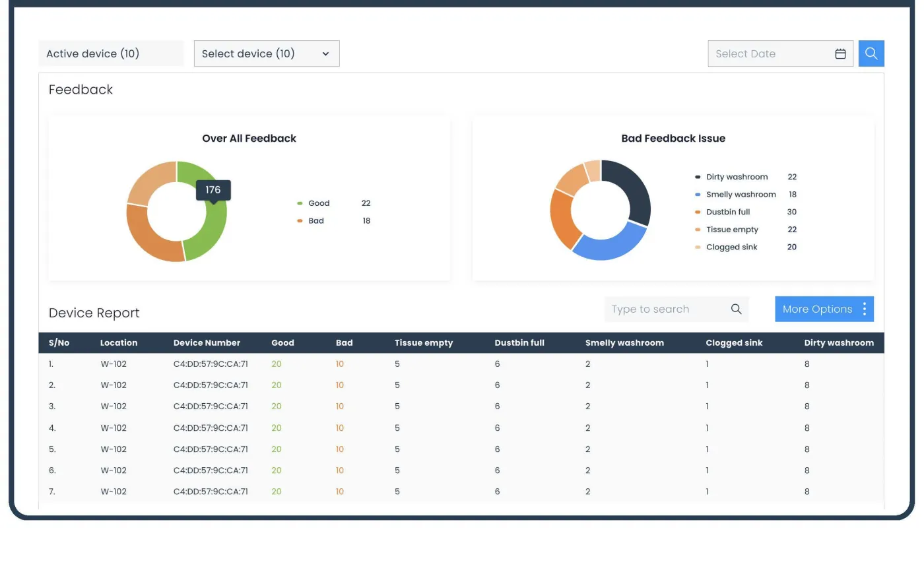Click the orange 10 value in row 4
This screenshot has height=580, width=924.
340,428
